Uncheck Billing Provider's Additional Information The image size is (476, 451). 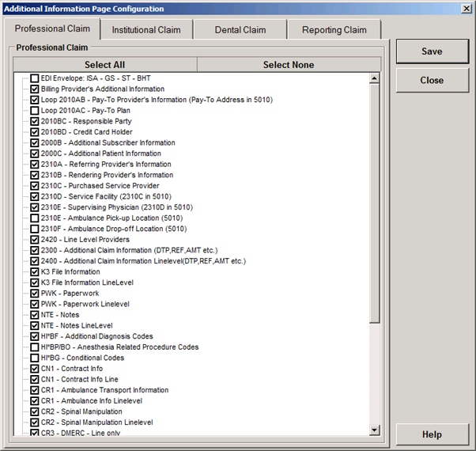tap(35, 89)
